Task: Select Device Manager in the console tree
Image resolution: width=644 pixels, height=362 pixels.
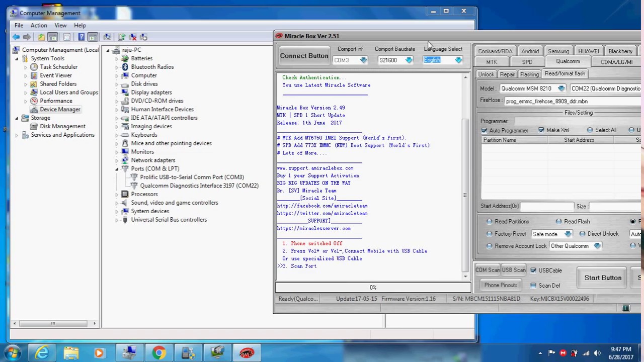Action: (60, 110)
